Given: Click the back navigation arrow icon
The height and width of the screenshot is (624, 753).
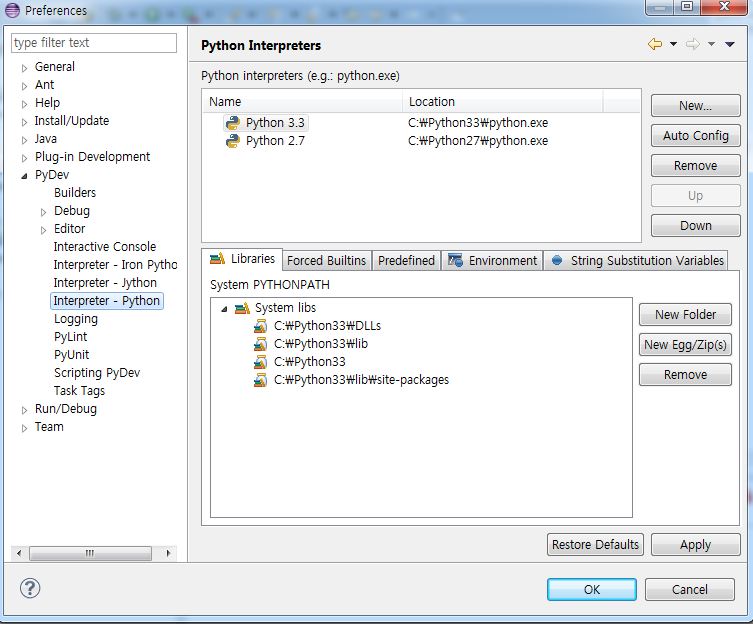Looking at the screenshot, I should pos(655,44).
